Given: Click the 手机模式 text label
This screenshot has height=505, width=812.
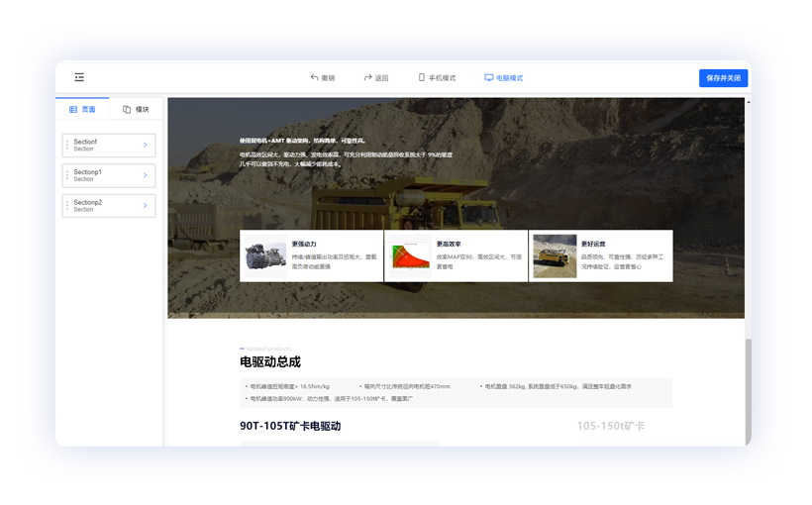Looking at the screenshot, I should click(442, 77).
